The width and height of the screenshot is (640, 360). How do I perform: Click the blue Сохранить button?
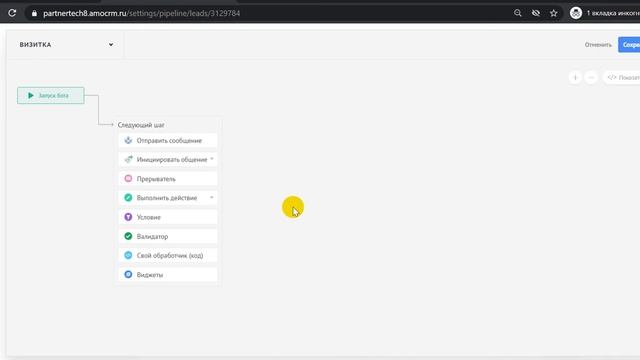[629, 44]
